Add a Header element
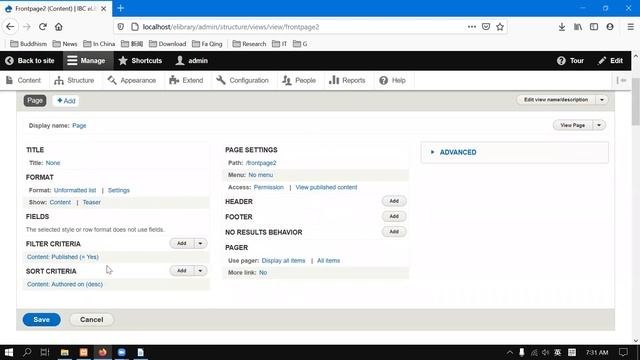This screenshot has height=360, width=640. 394,201
